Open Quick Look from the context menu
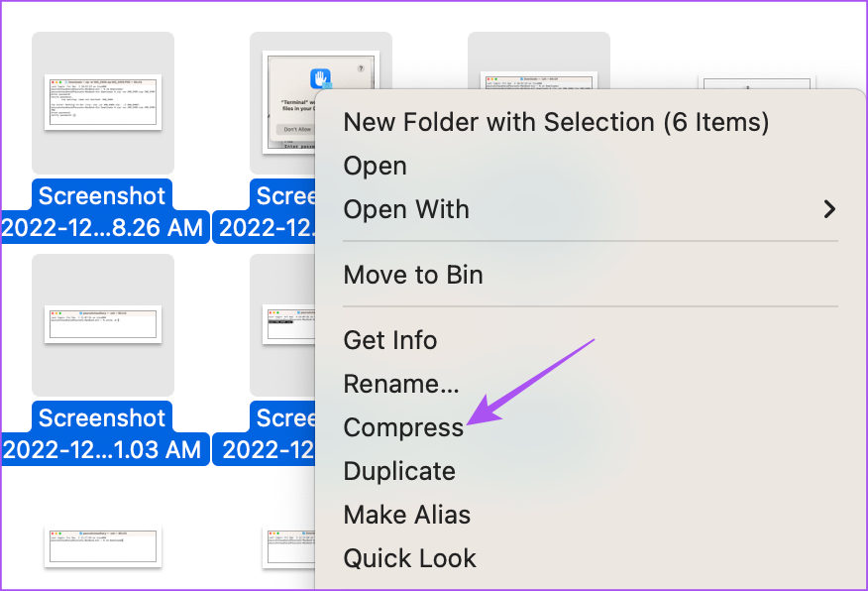 [410, 558]
